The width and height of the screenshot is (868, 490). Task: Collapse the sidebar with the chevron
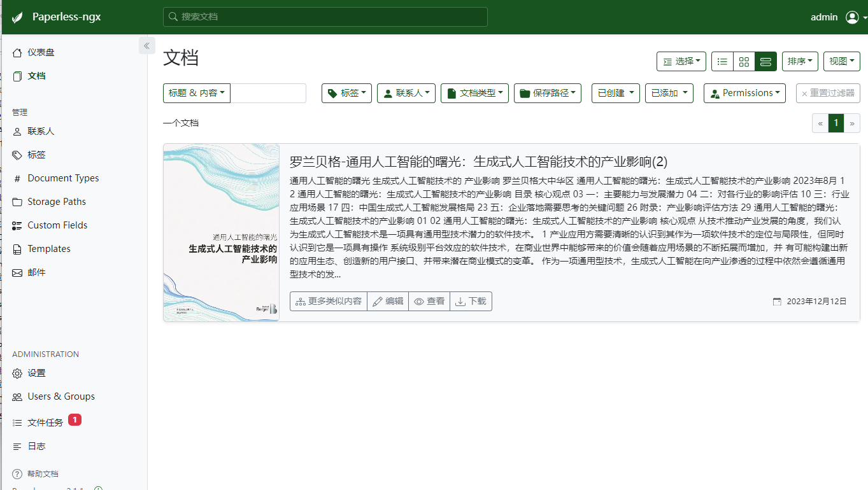pyautogui.click(x=146, y=45)
